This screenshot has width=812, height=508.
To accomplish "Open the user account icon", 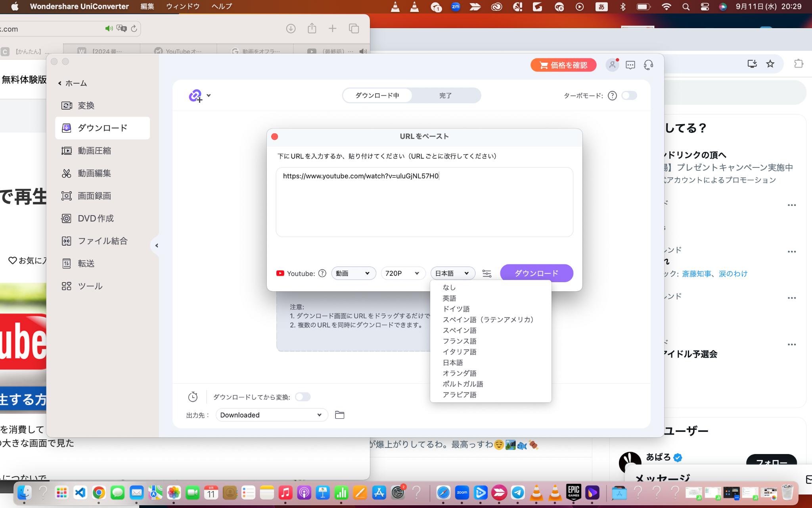I will pyautogui.click(x=612, y=65).
